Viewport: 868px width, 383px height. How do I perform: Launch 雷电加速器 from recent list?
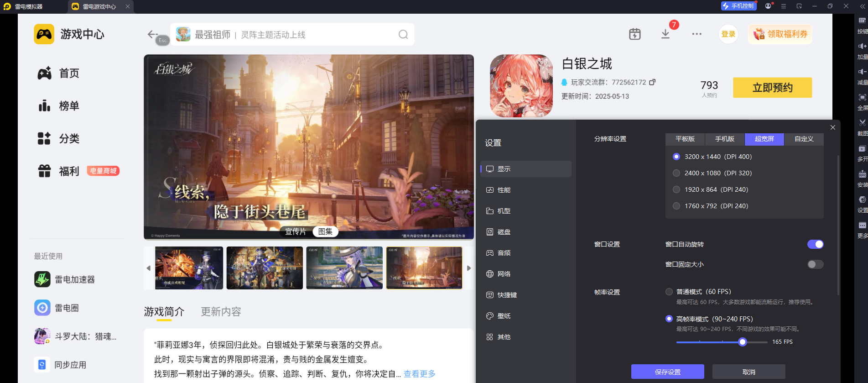click(x=65, y=279)
